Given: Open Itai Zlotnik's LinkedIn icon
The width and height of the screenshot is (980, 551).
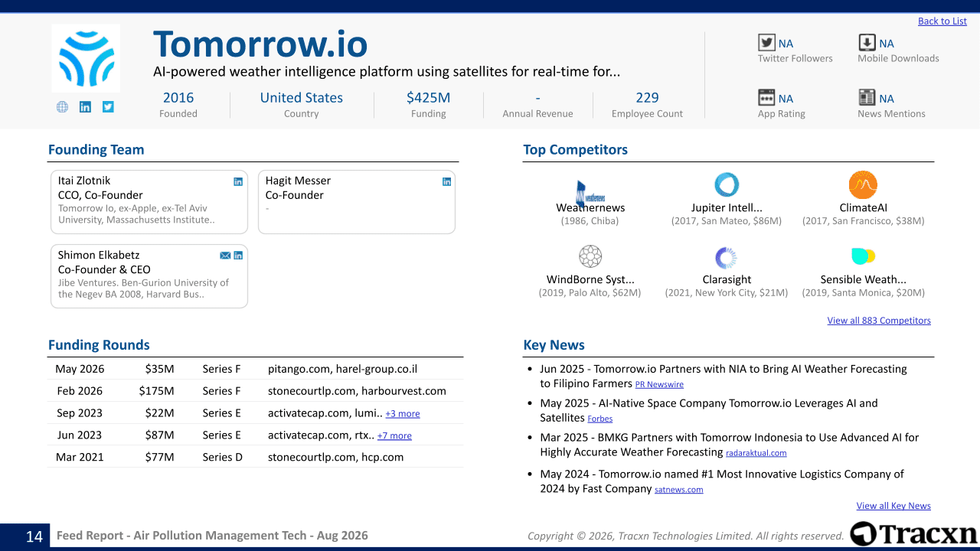Looking at the screenshot, I should click(x=238, y=181).
